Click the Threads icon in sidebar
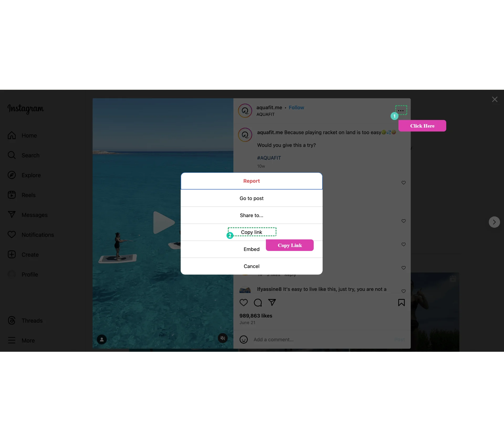 pos(12,320)
